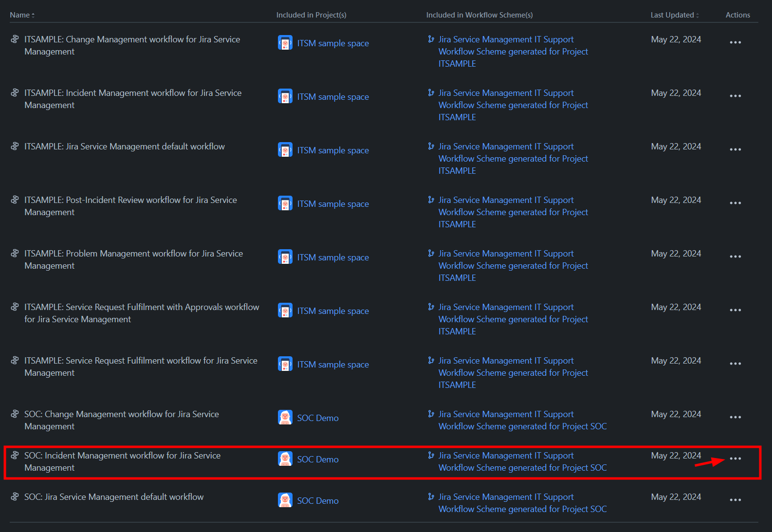Viewport: 772px width, 532px height.
Task: Select ITSAMPLE Post-Incident Review workflow name
Action: 130,206
